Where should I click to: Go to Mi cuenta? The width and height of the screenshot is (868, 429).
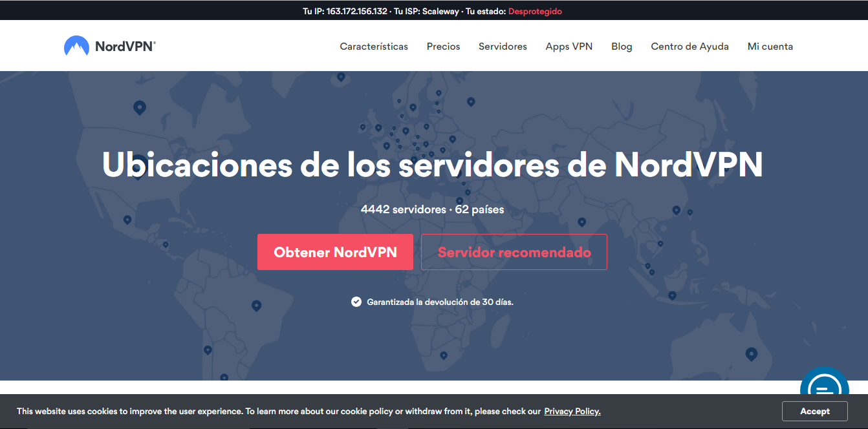click(770, 47)
